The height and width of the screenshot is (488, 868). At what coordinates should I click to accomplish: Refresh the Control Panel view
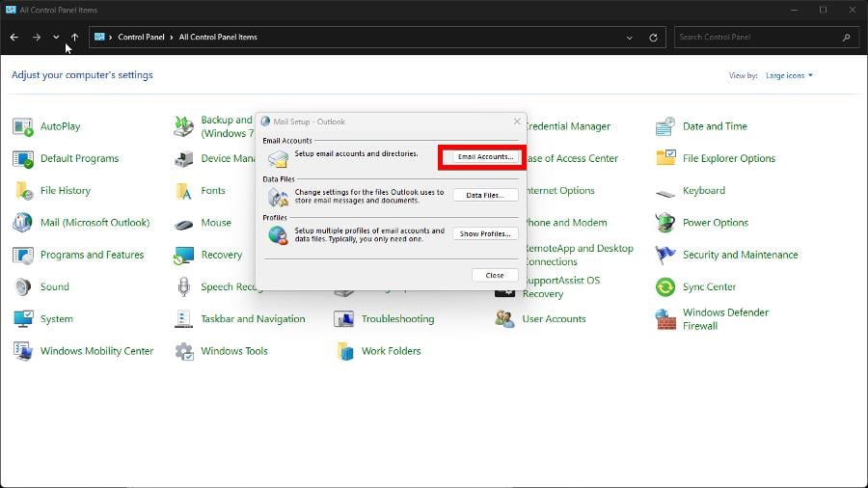pos(653,38)
